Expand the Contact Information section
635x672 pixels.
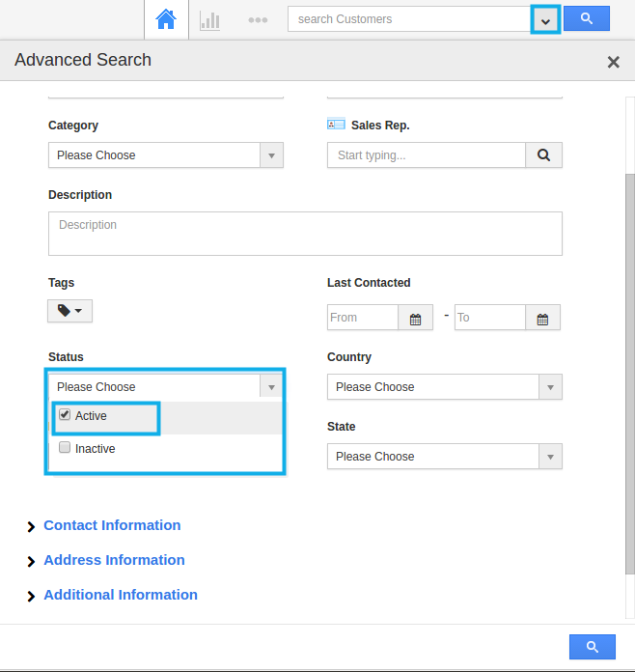pyautogui.click(x=112, y=525)
